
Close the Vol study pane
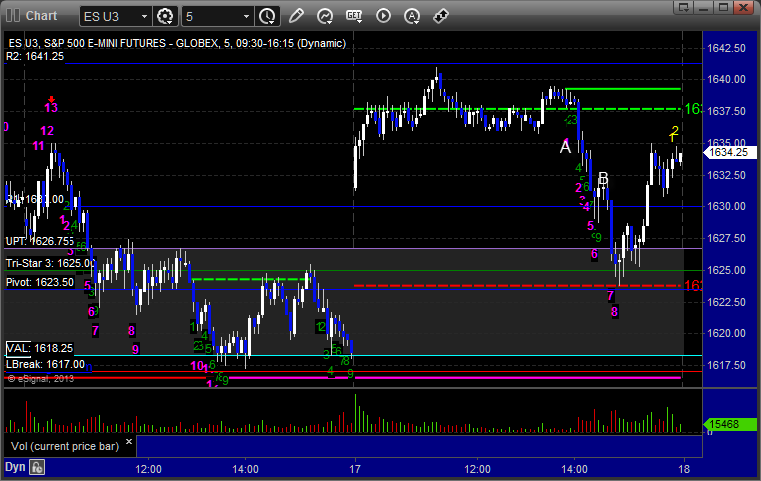129,442
